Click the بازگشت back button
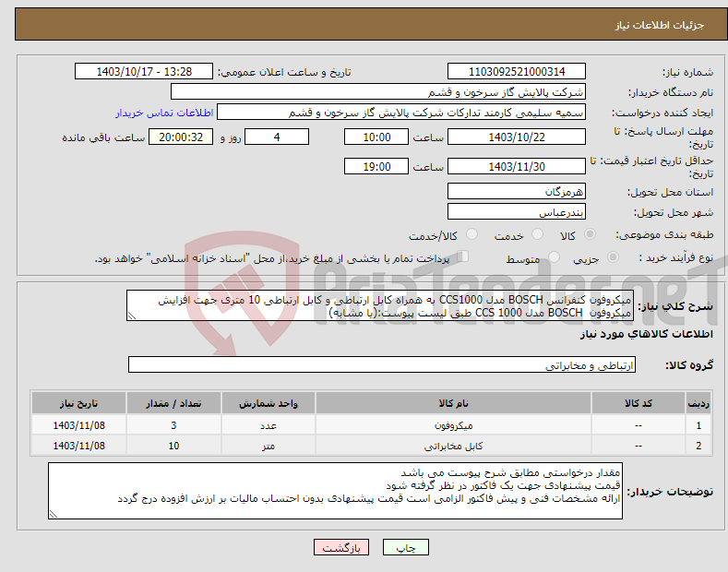Viewport: 728px width, 572px height. point(341,547)
